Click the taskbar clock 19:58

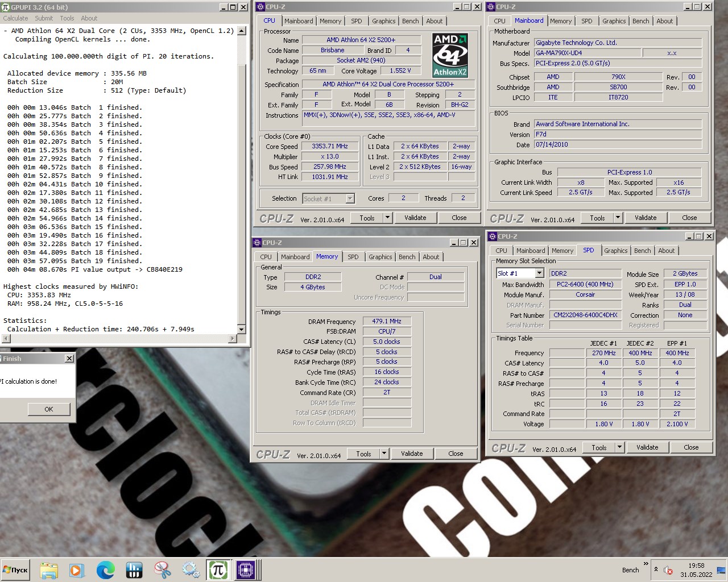[696, 566]
